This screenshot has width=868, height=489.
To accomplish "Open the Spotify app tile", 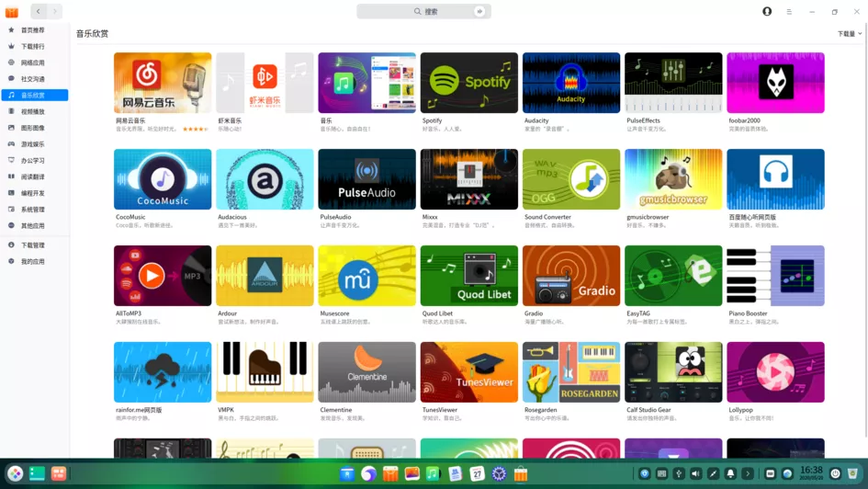I will pyautogui.click(x=468, y=83).
